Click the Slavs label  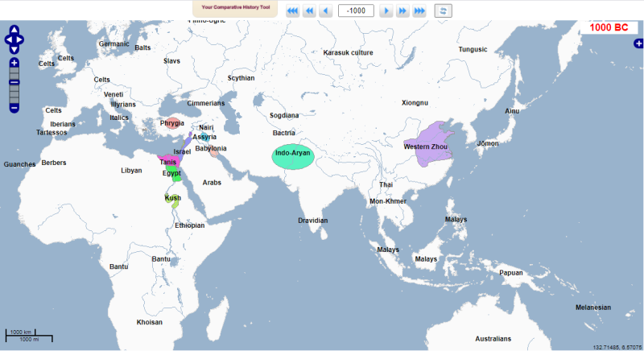coord(171,60)
